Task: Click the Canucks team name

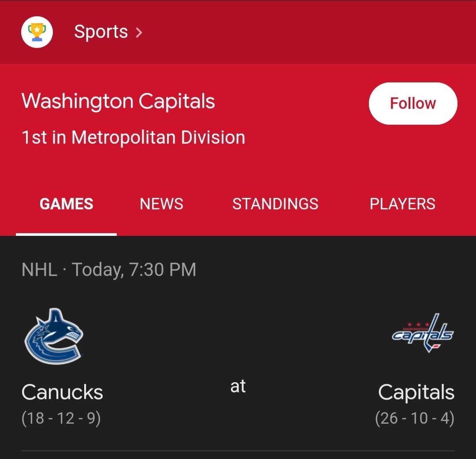Action: click(62, 392)
